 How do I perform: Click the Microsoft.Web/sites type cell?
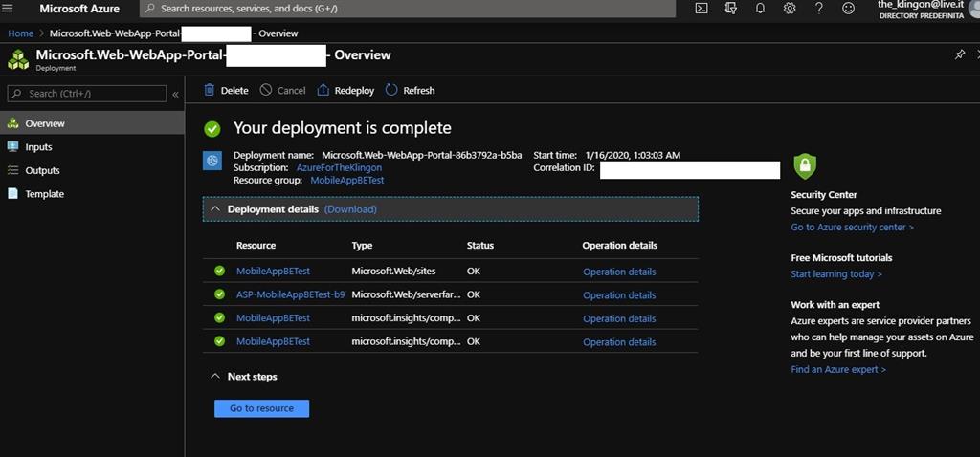pos(393,271)
